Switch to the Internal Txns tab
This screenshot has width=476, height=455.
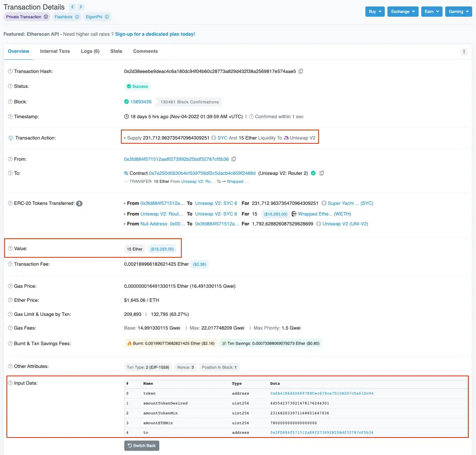[x=55, y=51]
